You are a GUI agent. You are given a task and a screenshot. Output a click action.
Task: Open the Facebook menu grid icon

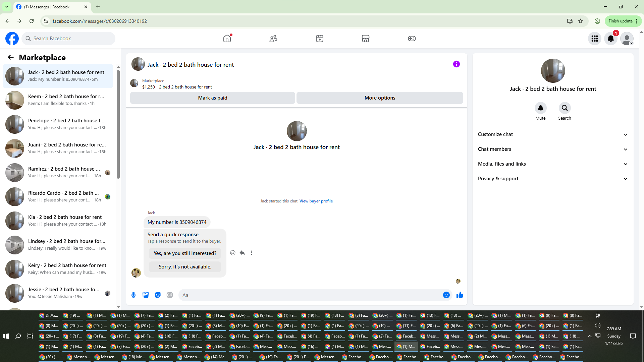coord(595,39)
